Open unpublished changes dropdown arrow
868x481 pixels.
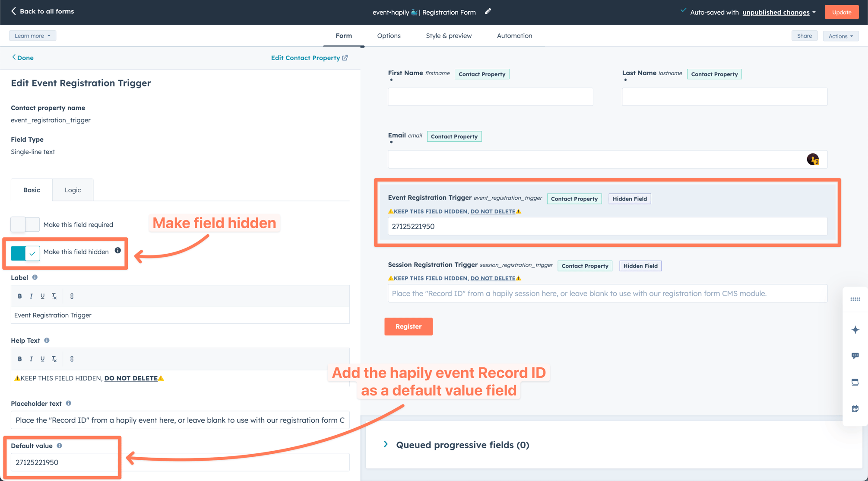[x=814, y=12]
